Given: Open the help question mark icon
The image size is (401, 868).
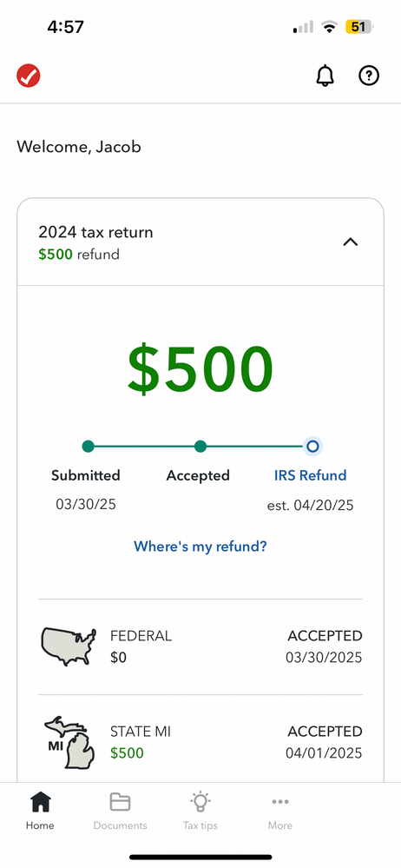Looking at the screenshot, I should coord(369,76).
